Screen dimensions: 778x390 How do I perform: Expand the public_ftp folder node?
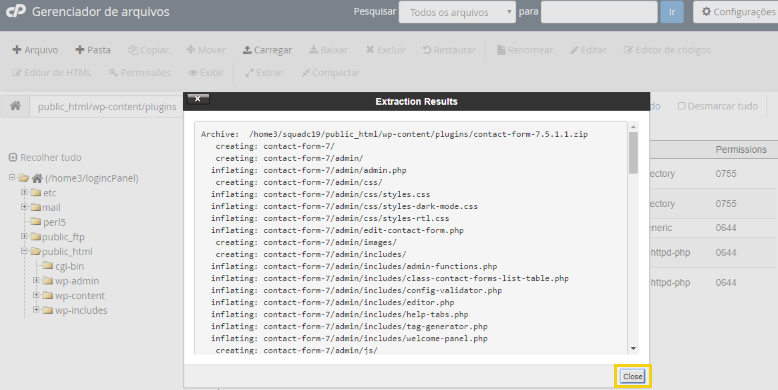coord(24,236)
